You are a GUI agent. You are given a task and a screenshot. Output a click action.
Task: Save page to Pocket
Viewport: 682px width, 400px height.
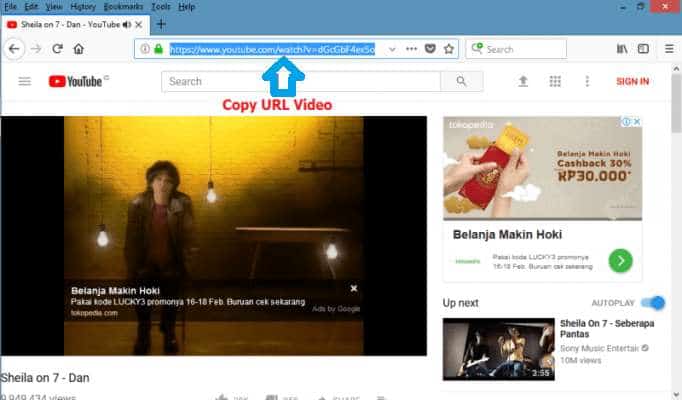coord(430,49)
